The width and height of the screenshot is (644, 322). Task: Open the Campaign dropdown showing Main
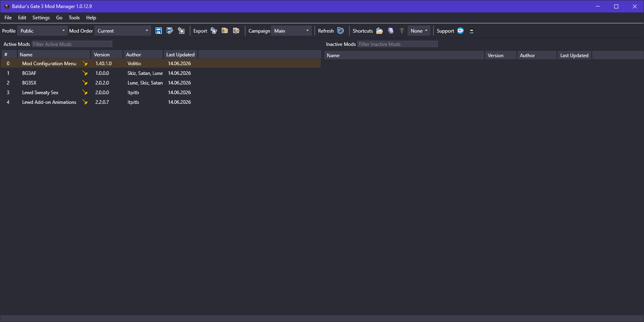(291, 31)
